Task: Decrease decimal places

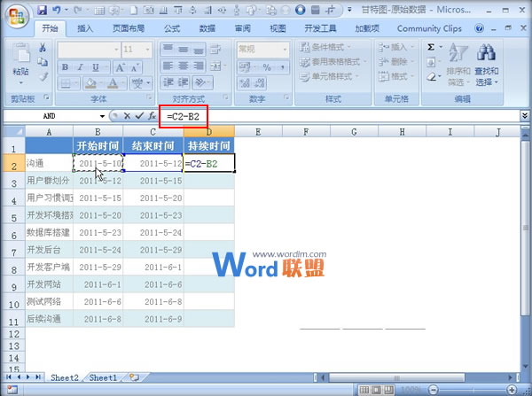Action: coord(260,82)
